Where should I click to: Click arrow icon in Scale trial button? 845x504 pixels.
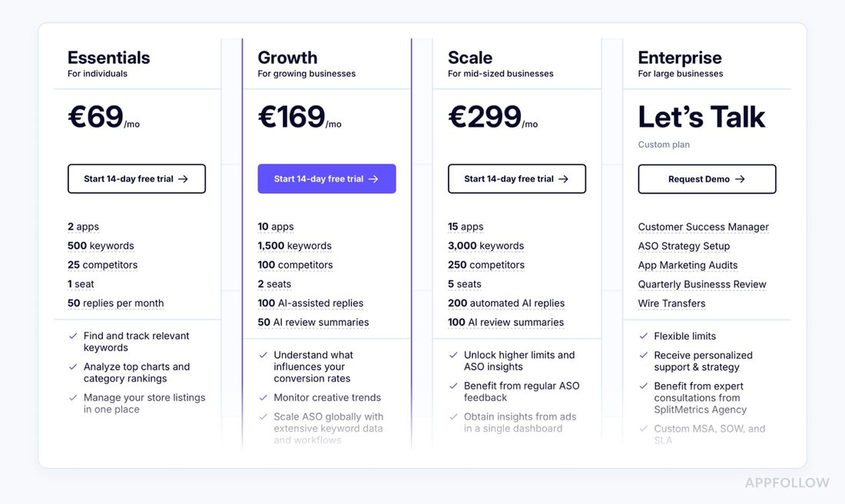[x=563, y=179]
